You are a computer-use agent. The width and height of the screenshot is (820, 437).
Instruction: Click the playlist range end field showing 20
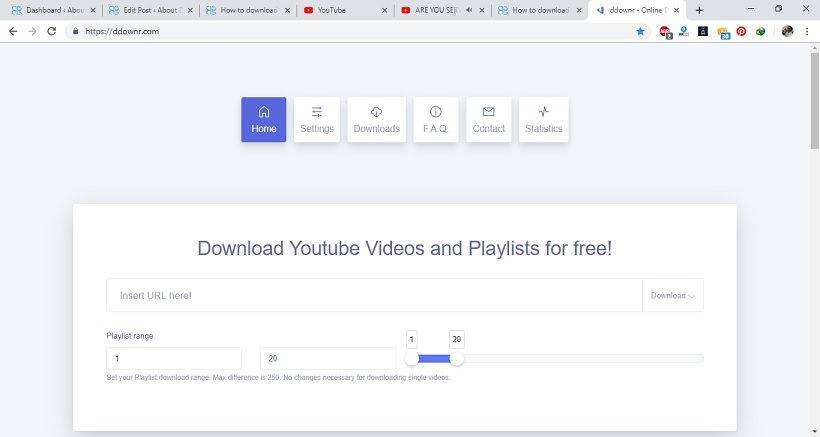coord(328,359)
